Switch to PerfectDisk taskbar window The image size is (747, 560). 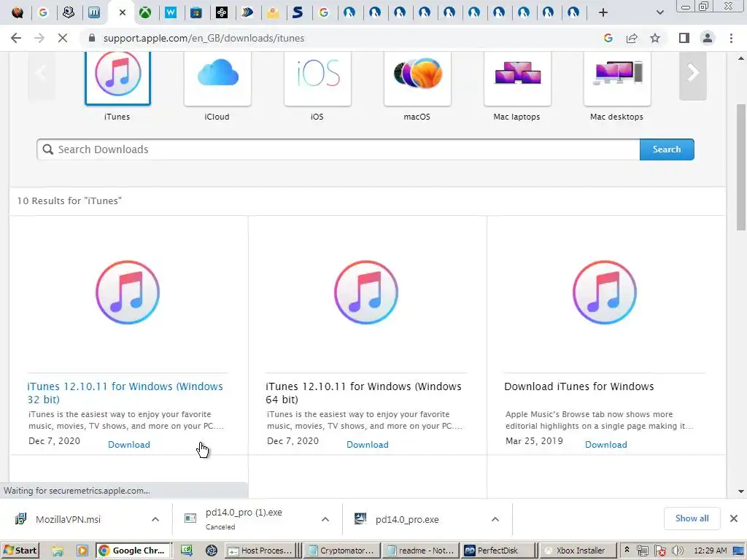click(x=498, y=551)
